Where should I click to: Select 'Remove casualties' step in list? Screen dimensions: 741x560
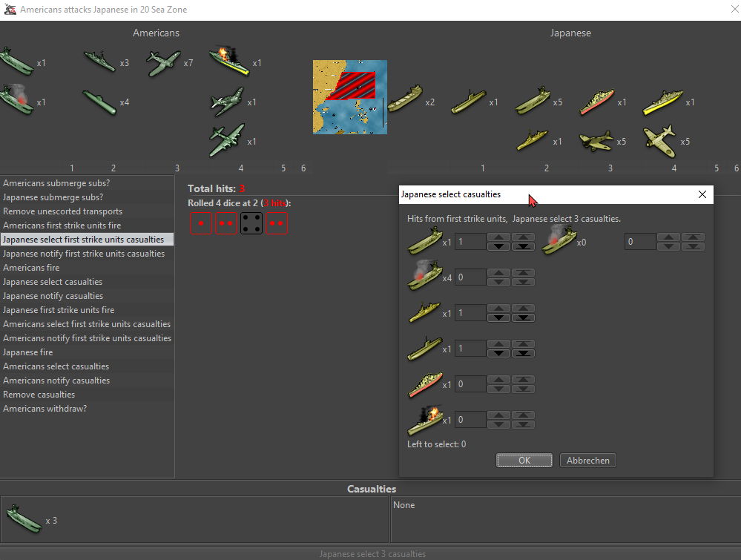39,395
